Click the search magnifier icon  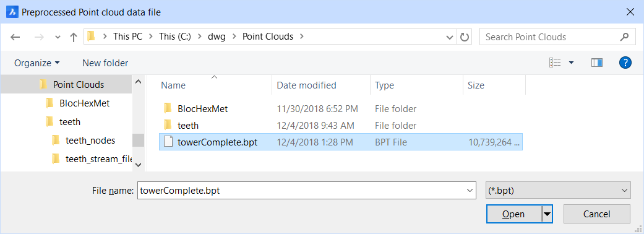tap(624, 37)
